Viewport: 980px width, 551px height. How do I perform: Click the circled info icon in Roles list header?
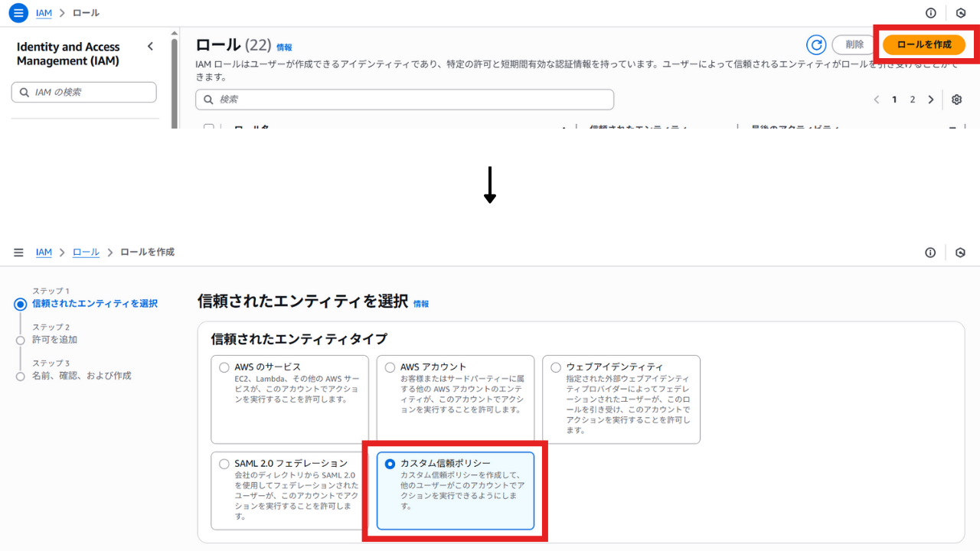click(x=931, y=13)
